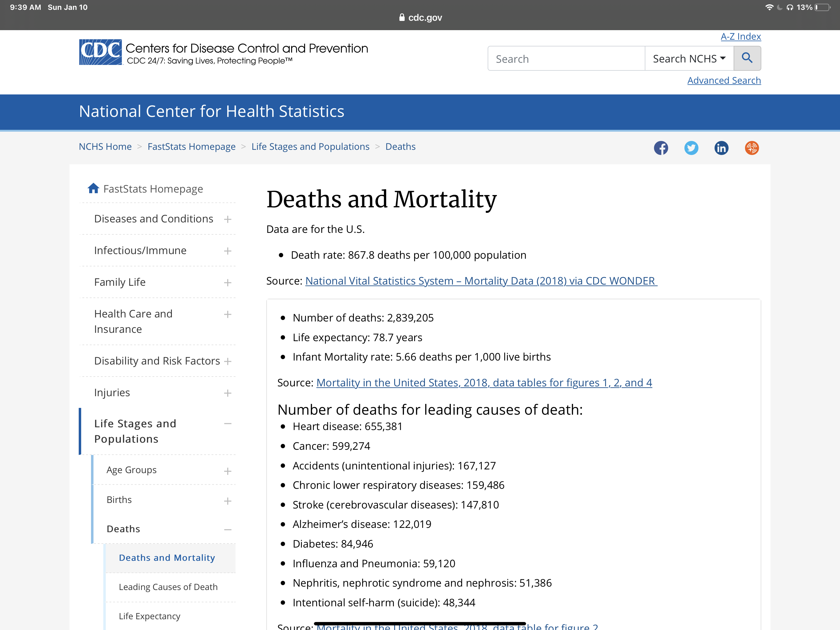The width and height of the screenshot is (840, 630).
Task: Expand Injuries plus icon
Action: pyautogui.click(x=228, y=393)
